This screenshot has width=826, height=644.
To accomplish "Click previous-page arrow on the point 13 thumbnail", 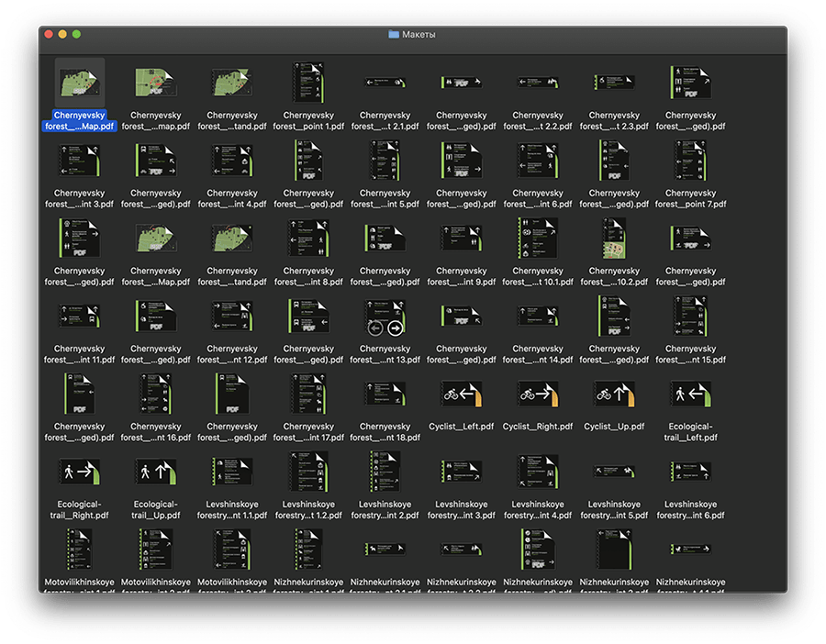I will (x=374, y=328).
